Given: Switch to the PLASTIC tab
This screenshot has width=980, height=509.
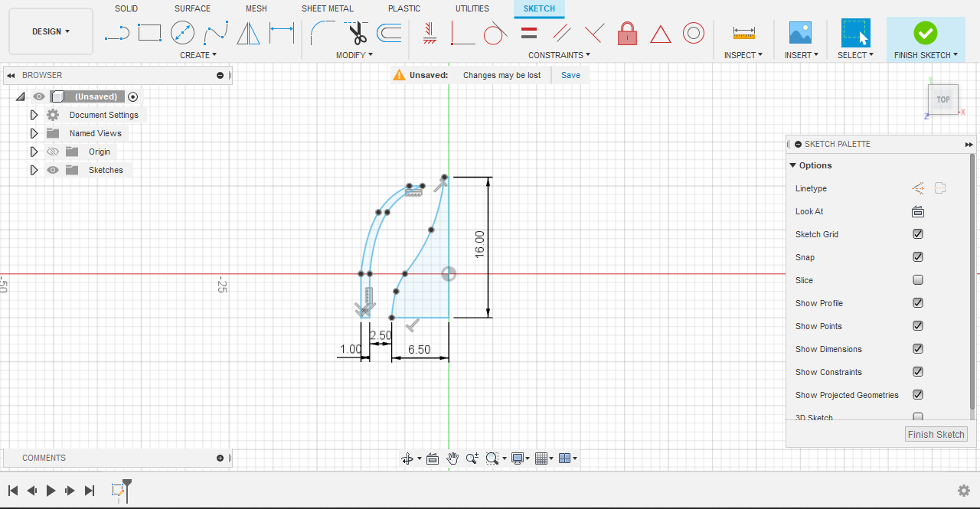Looking at the screenshot, I should pos(404,8).
